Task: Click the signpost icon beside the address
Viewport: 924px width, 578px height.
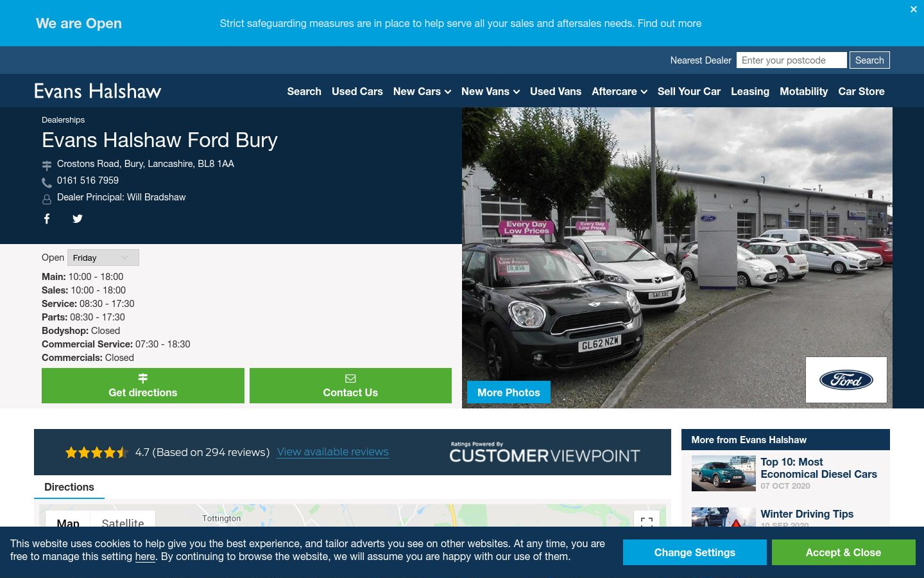Action: tap(47, 165)
